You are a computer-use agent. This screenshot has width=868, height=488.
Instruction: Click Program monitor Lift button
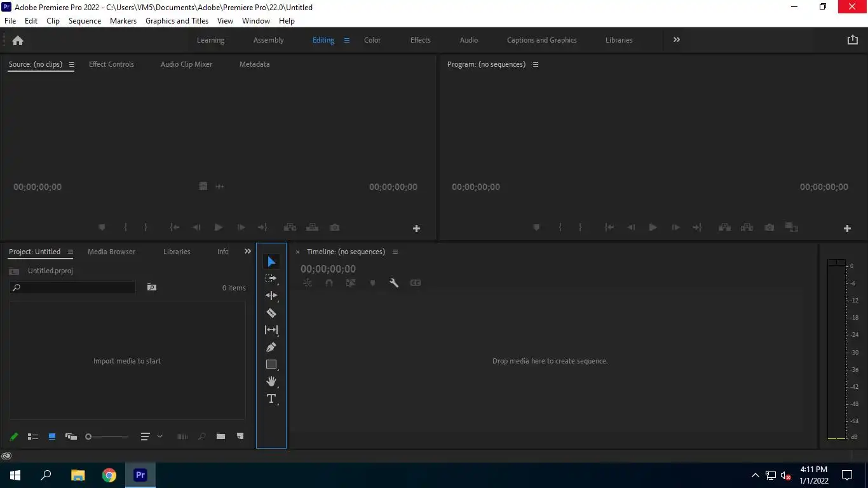pos(724,227)
